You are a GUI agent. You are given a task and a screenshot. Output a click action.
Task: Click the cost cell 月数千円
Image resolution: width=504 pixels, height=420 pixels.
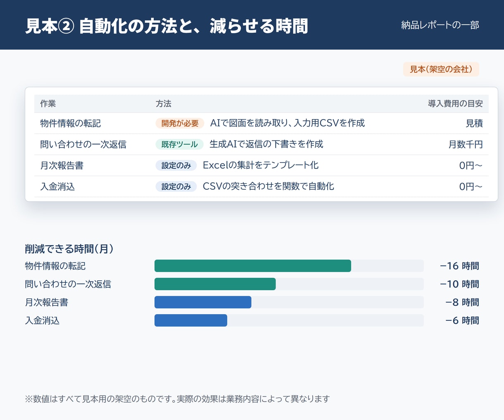coord(466,144)
